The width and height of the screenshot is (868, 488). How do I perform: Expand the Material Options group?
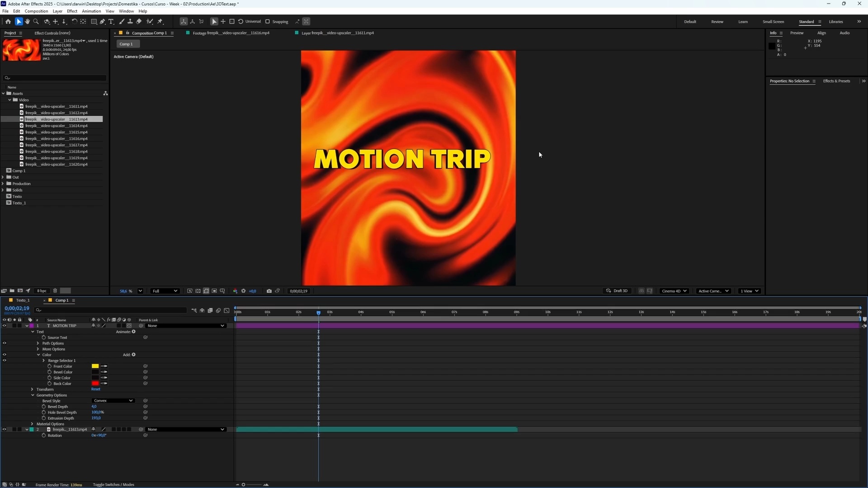[32, 424]
